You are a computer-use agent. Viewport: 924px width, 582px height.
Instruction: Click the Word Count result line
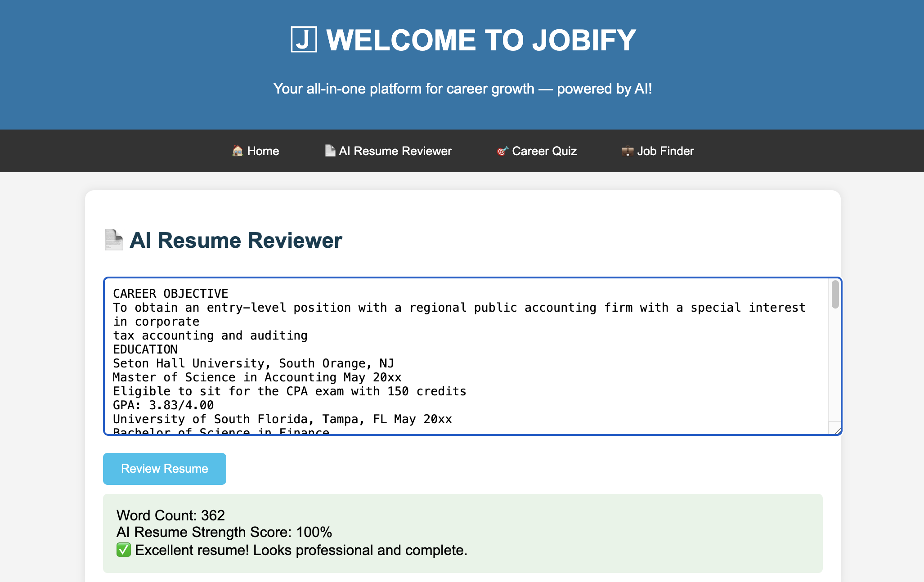coord(170,515)
